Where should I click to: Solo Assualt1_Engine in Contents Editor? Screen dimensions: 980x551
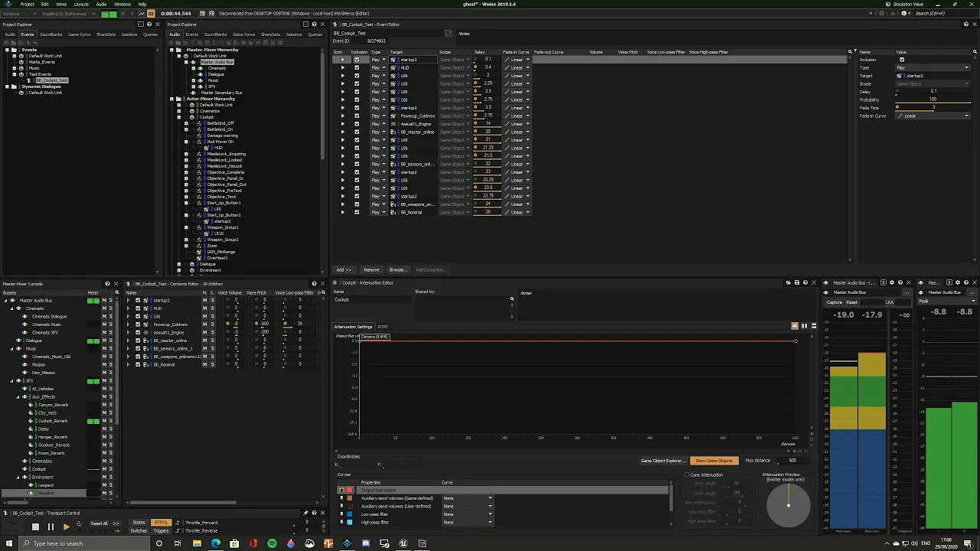[212, 332]
